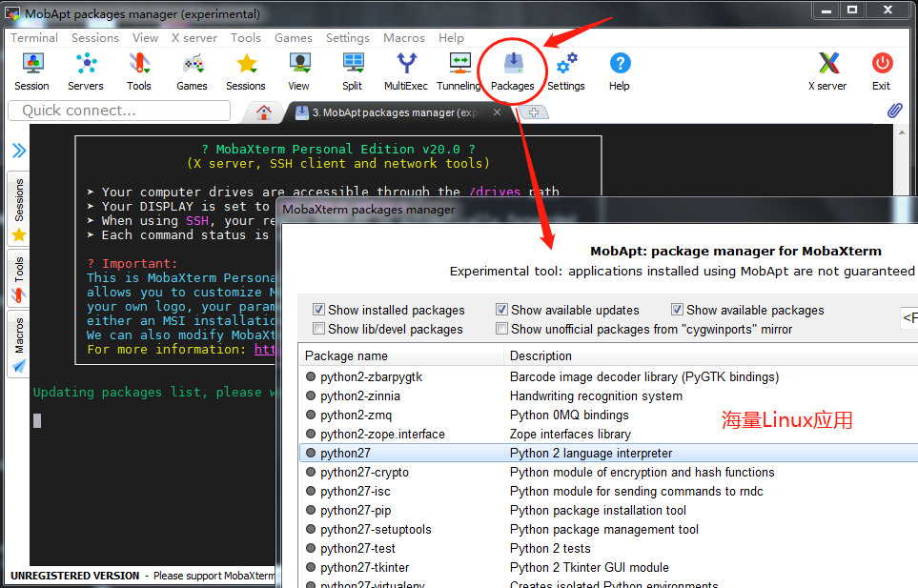
Task: Click the Help question mark icon
Action: coord(620,71)
